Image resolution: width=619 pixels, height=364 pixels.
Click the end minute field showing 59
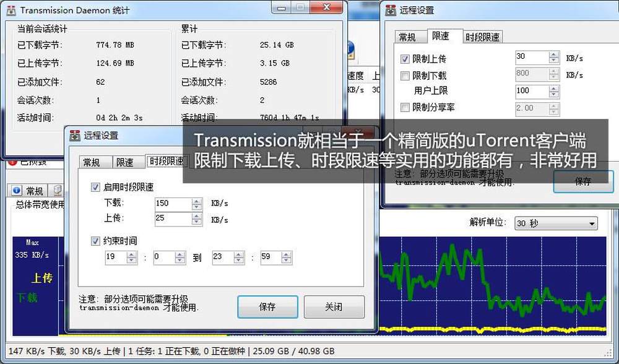[271, 258]
